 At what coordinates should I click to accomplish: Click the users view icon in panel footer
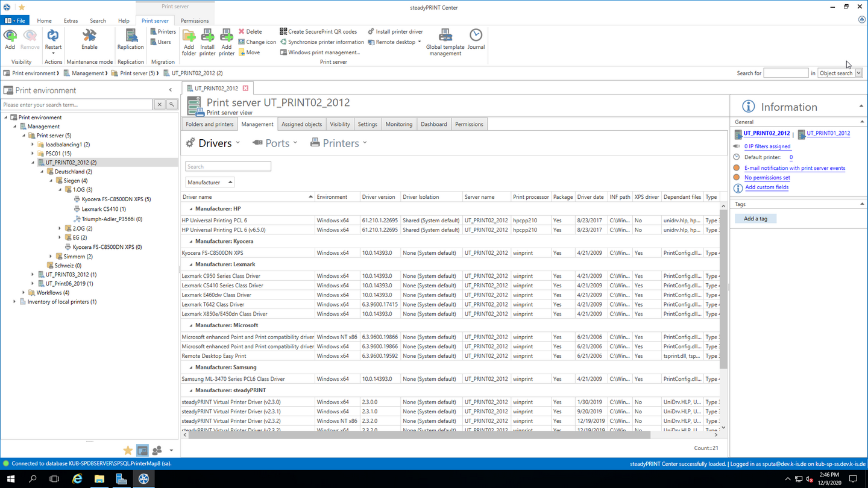pyautogui.click(x=157, y=450)
